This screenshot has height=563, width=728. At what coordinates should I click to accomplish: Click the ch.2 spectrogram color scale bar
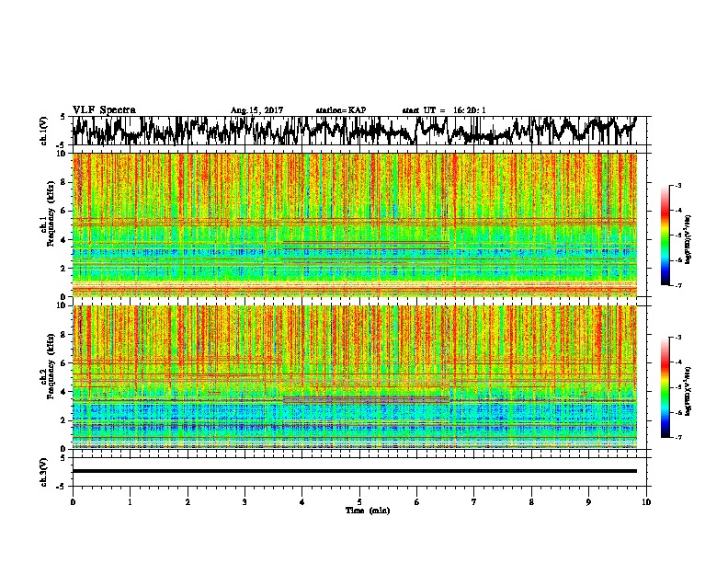pyautogui.click(x=665, y=387)
